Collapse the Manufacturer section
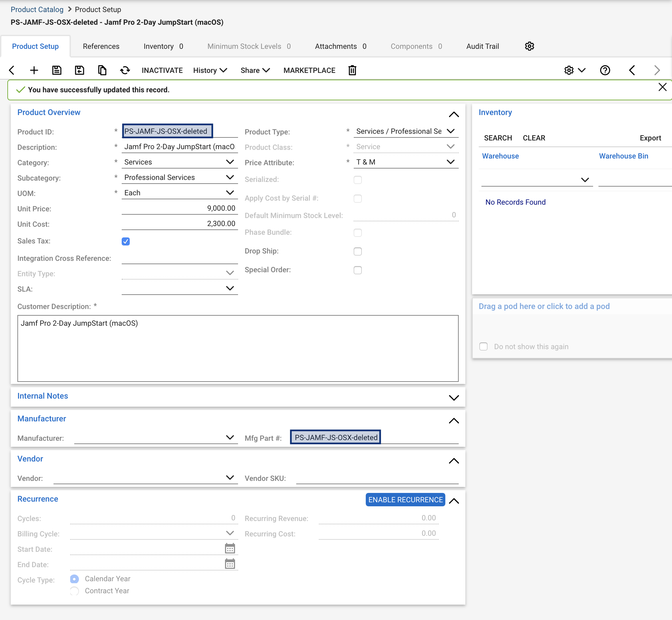The width and height of the screenshot is (672, 620). click(x=454, y=421)
